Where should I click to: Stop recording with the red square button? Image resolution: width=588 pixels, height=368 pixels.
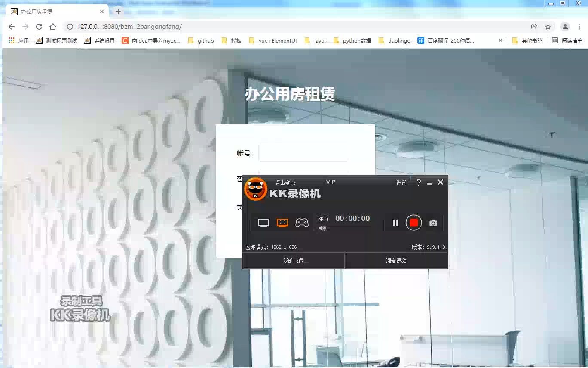pos(413,223)
